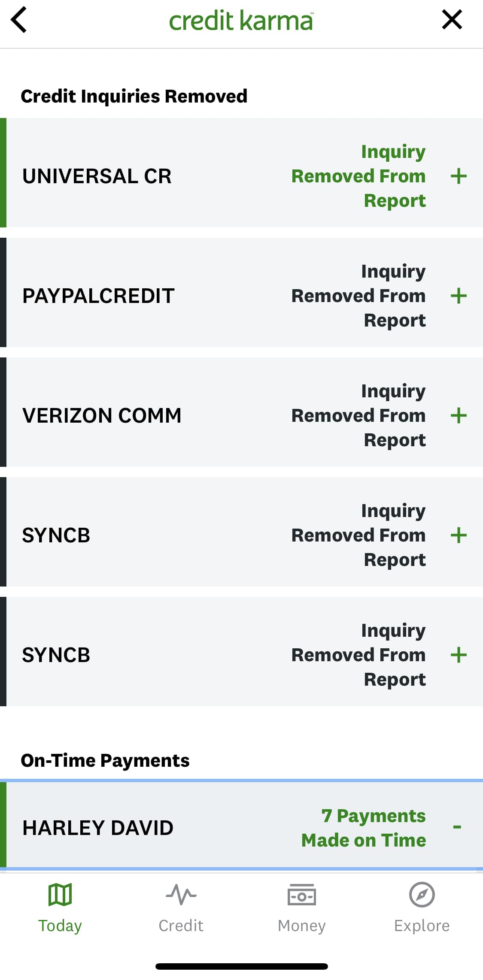Expand UNIVERSAL CR inquiry with plus

pyautogui.click(x=459, y=176)
